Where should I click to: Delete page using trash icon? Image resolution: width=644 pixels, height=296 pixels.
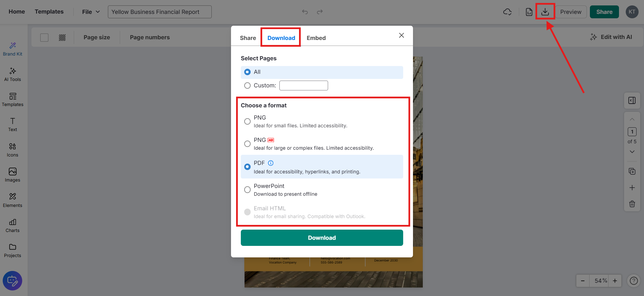click(632, 204)
